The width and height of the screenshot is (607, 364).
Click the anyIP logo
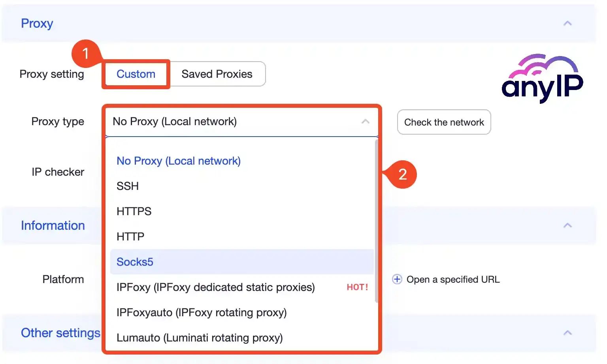pos(541,79)
